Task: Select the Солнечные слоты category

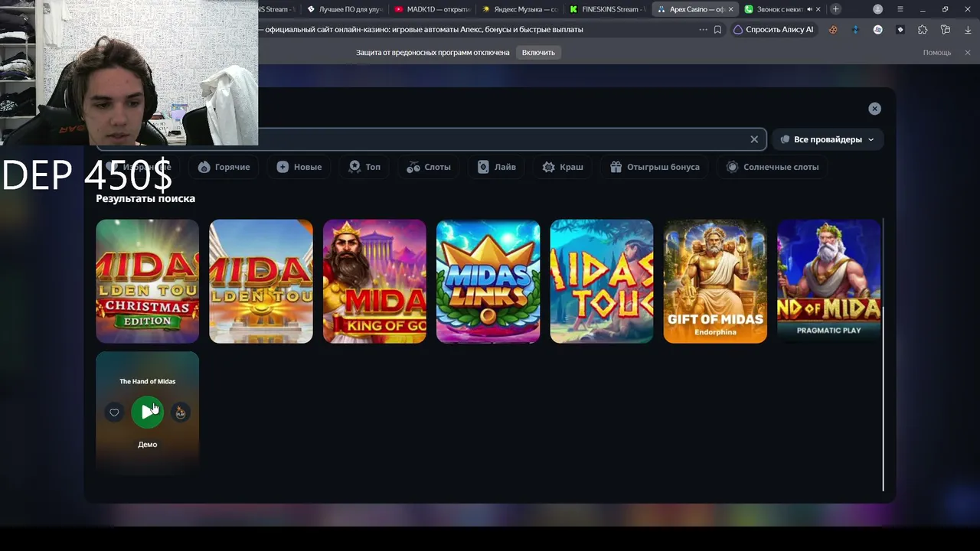Action: 773,167
